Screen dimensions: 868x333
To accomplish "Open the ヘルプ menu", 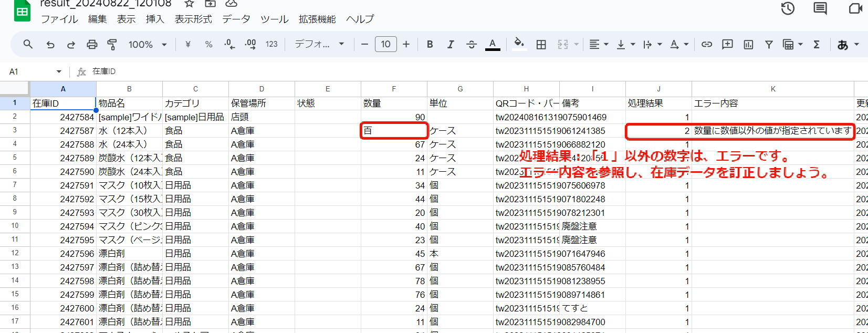I will [360, 19].
